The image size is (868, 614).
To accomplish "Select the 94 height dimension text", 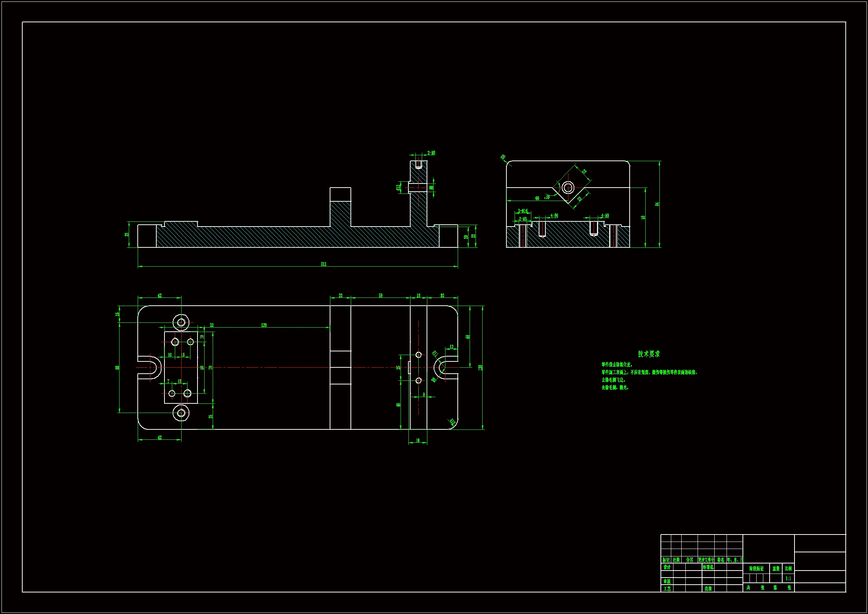I will coord(657,204).
